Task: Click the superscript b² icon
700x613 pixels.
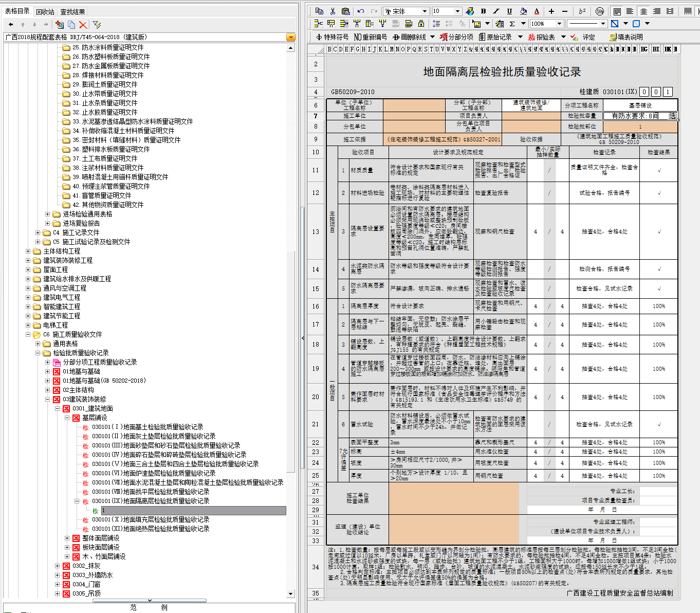Action: click(x=582, y=11)
